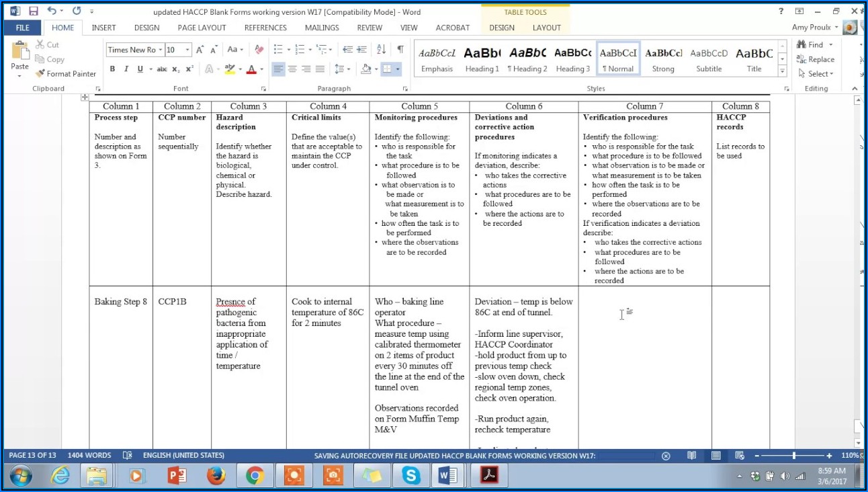Clear all formatting with the eraser icon
The width and height of the screenshot is (868, 492).
[259, 50]
